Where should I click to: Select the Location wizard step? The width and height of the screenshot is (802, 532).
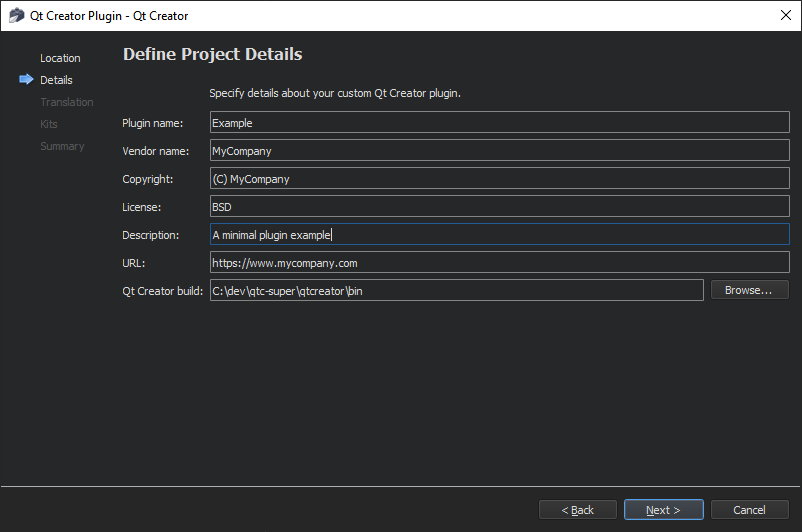click(60, 58)
